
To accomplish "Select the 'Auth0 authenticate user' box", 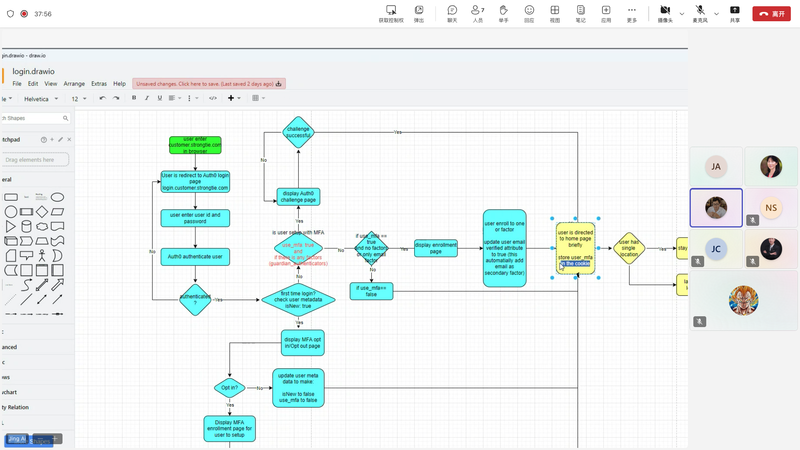I will click(195, 257).
